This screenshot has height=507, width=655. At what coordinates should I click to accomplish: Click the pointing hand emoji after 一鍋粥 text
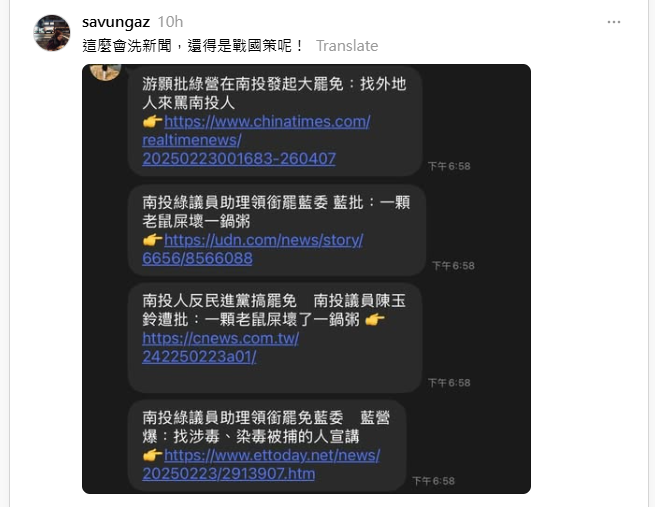[x=375, y=320]
